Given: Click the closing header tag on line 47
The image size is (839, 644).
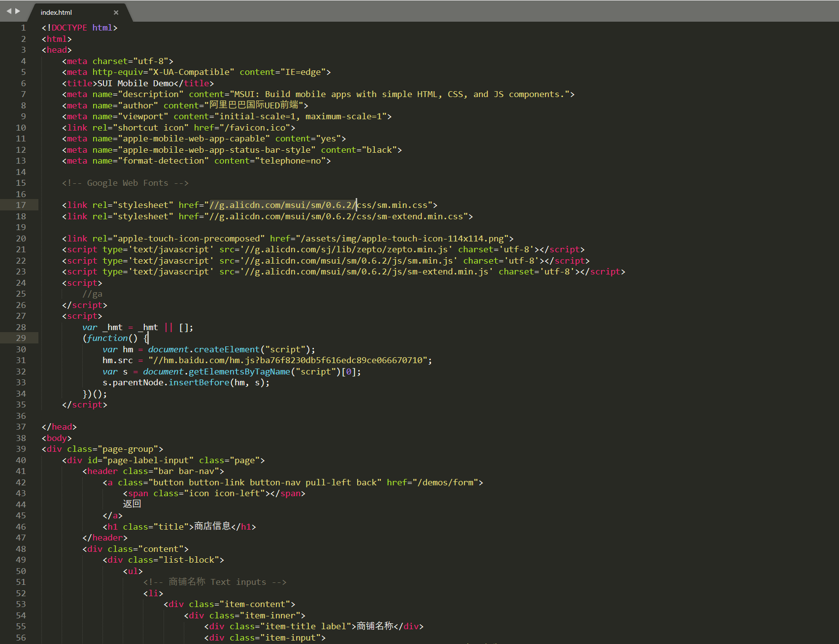Looking at the screenshot, I should click(x=105, y=538).
